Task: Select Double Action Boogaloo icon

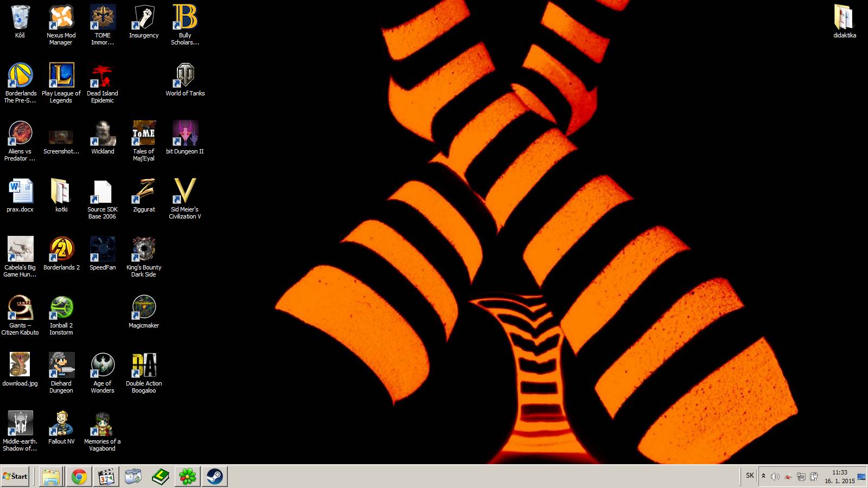Action: (144, 373)
